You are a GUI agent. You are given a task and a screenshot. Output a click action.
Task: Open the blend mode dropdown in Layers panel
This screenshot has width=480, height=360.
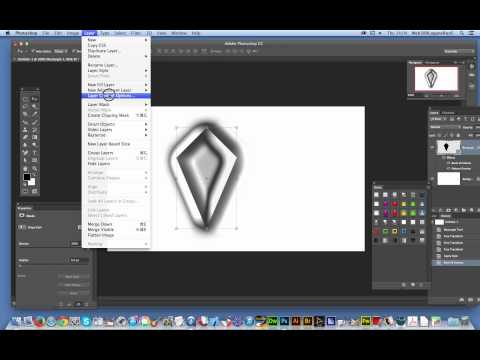[x=445, y=127]
